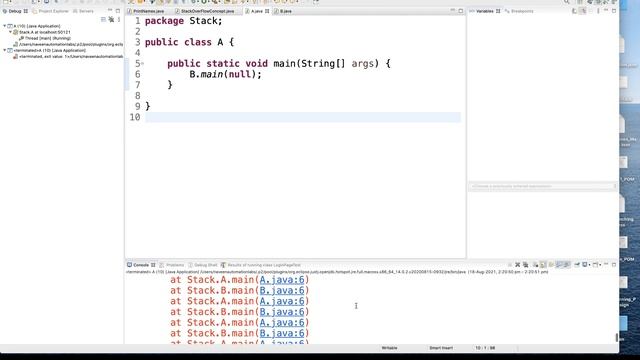Switch to the Debug view tab

coord(15,11)
